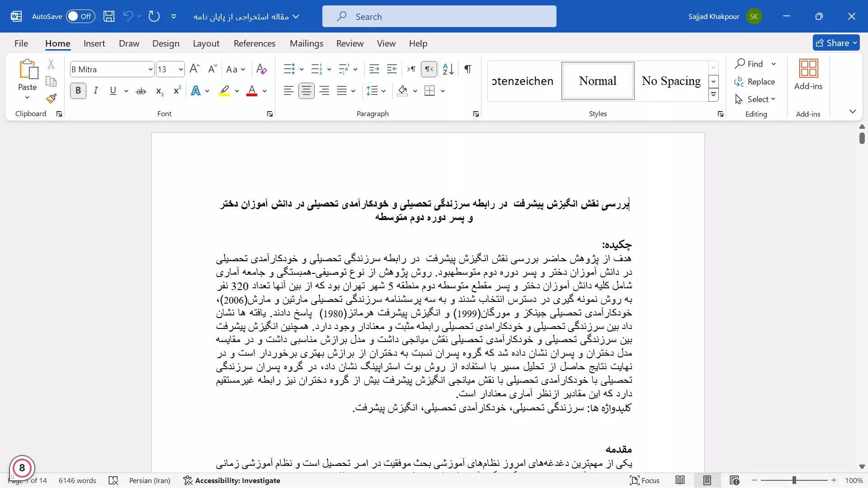Switch to Web Layout view in status bar
Viewport: 868px width, 488px height.
click(x=734, y=480)
